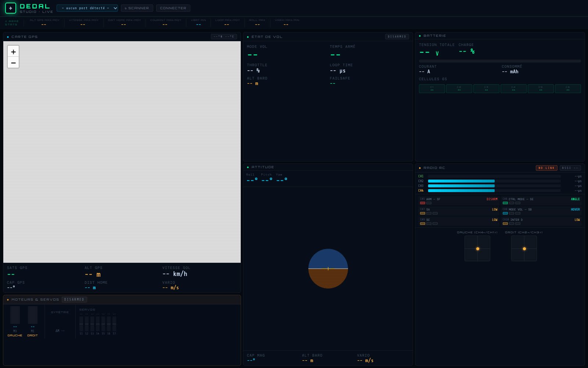The image size is (588, 368).
Task: Click the DISARM value text for CH5
Action: [x=492, y=199]
